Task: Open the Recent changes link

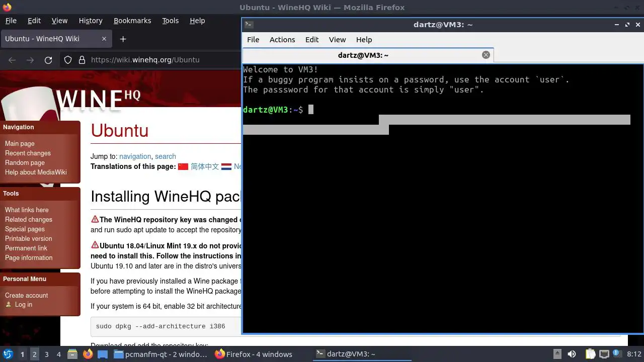Action: [x=28, y=153]
